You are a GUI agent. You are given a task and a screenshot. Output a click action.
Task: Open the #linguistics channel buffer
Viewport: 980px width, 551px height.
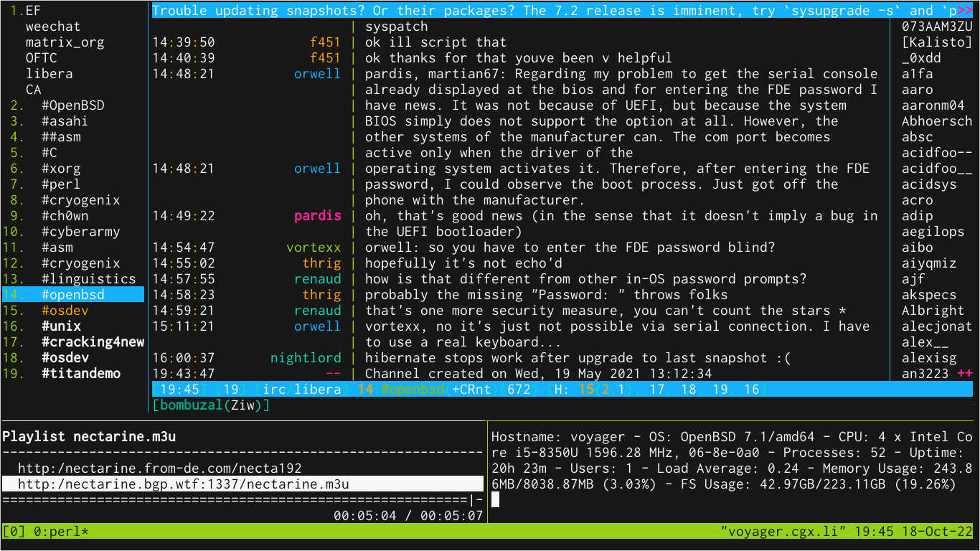click(x=89, y=279)
